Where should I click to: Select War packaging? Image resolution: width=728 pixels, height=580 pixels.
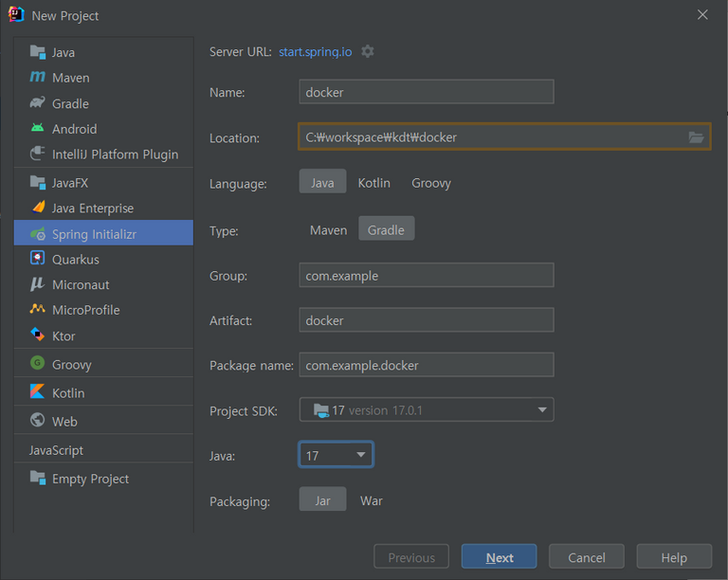point(372,500)
